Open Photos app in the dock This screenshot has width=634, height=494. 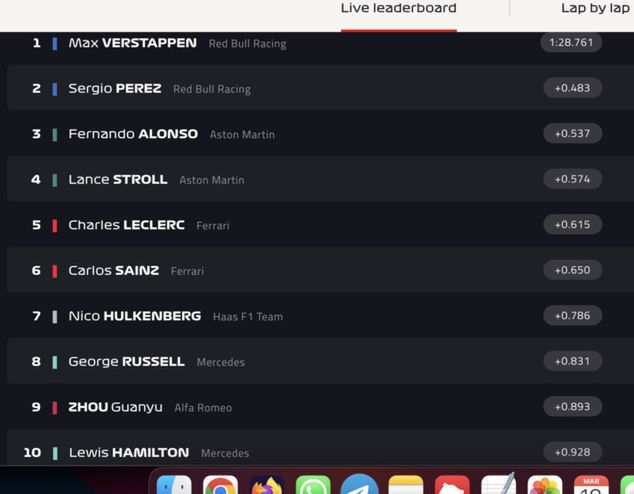pos(545,485)
